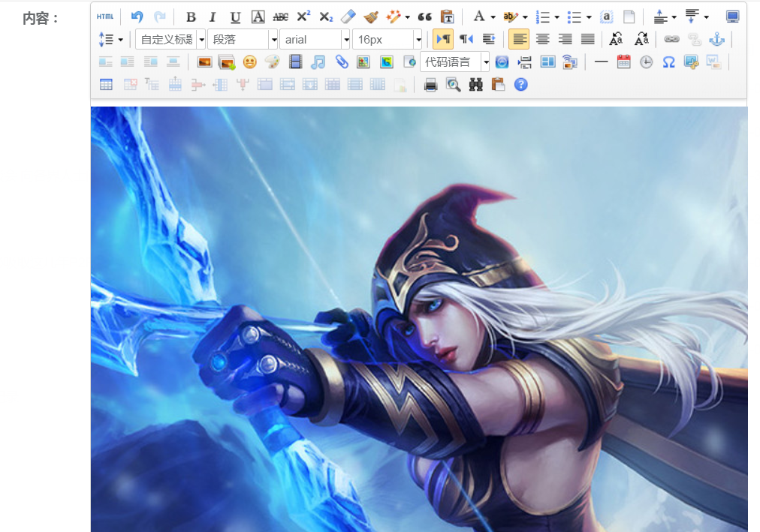Screen dimensions: 760x532
Task: Toggle align left
Action: (x=519, y=39)
